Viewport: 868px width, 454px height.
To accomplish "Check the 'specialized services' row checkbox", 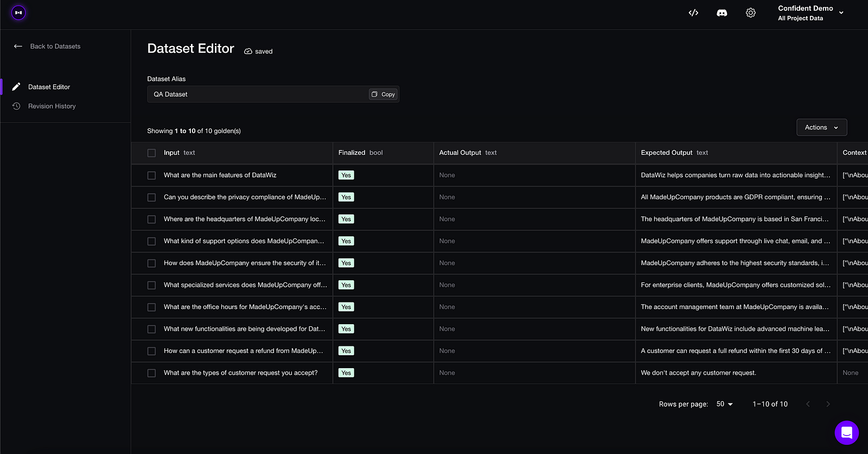I will coord(151,285).
